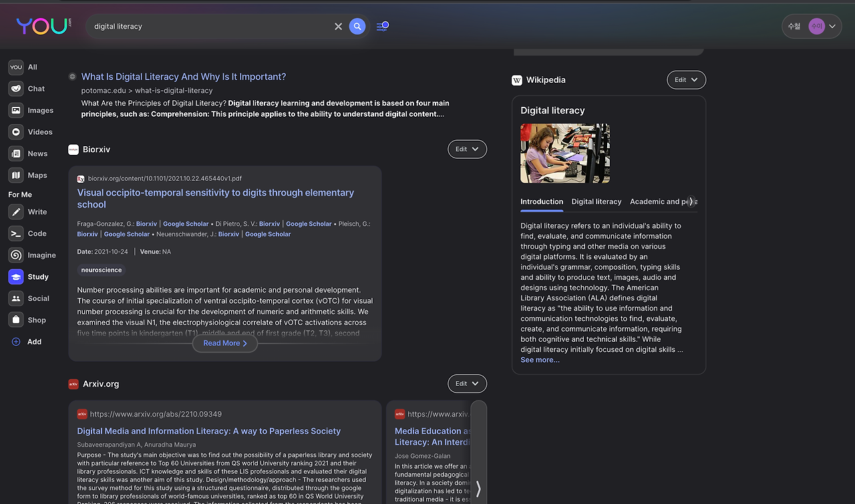The width and height of the screenshot is (855, 504).
Task: Show next Arxiv card with carousel arrow
Action: [x=478, y=489]
